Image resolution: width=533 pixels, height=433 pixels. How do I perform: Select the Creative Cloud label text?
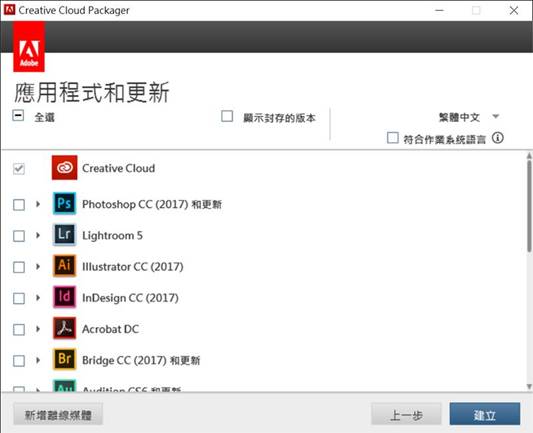coord(118,168)
